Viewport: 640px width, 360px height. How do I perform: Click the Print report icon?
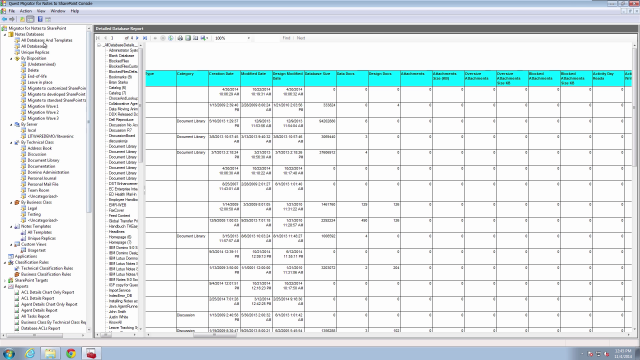pos(180,38)
